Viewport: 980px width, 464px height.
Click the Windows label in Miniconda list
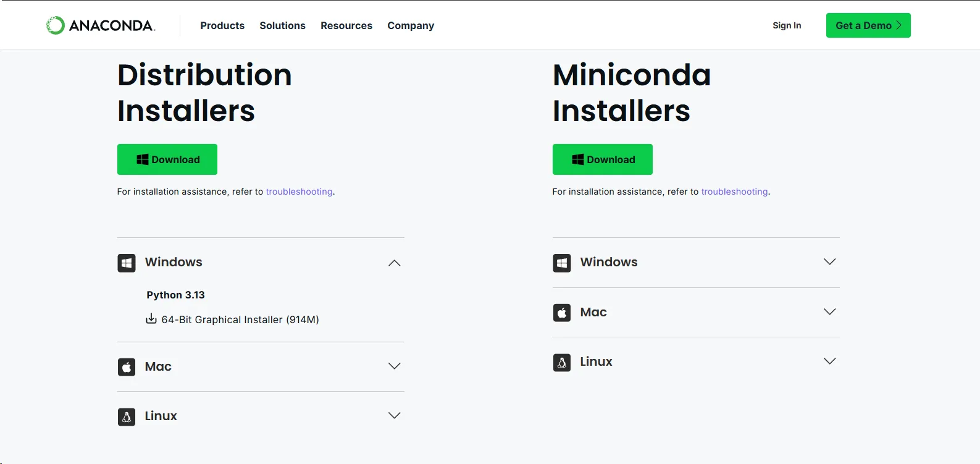609,262
